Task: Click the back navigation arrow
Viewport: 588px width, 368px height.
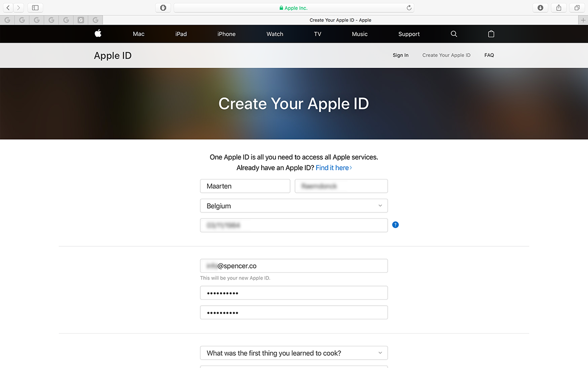Action: [7, 7]
